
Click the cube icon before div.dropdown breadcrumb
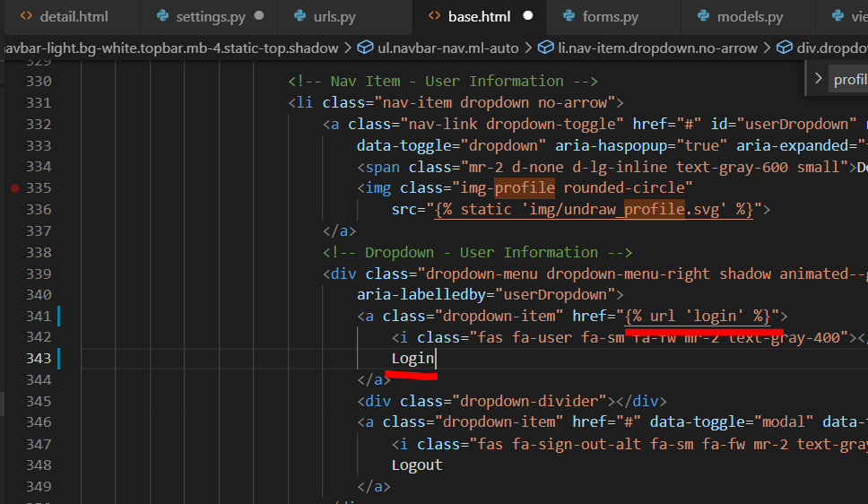tap(785, 48)
